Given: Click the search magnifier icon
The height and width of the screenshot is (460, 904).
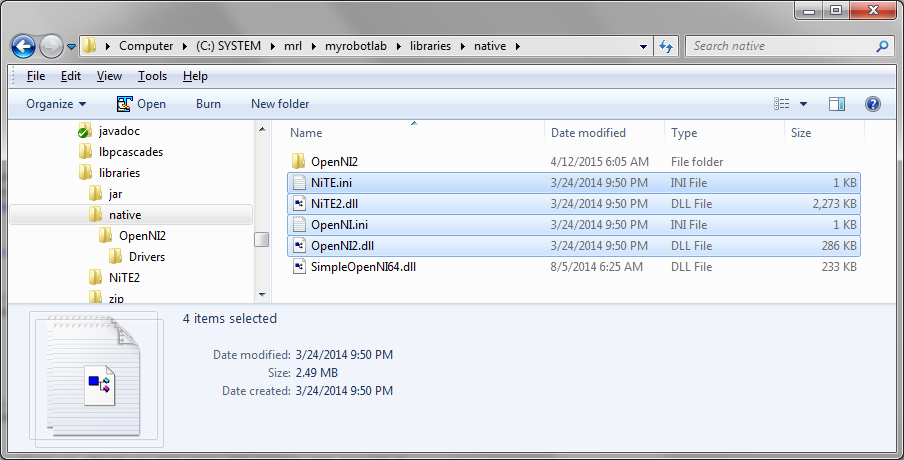Looking at the screenshot, I should tap(882, 46).
